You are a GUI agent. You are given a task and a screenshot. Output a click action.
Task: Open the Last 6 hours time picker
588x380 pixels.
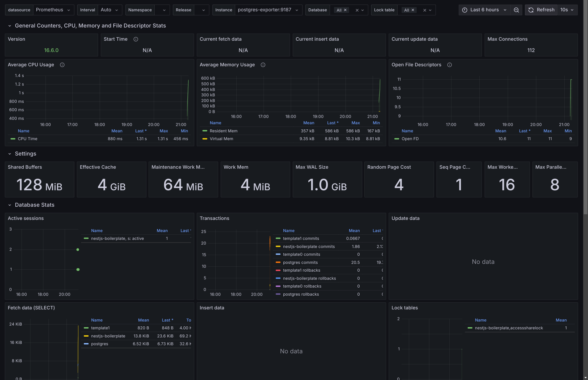[x=485, y=10]
